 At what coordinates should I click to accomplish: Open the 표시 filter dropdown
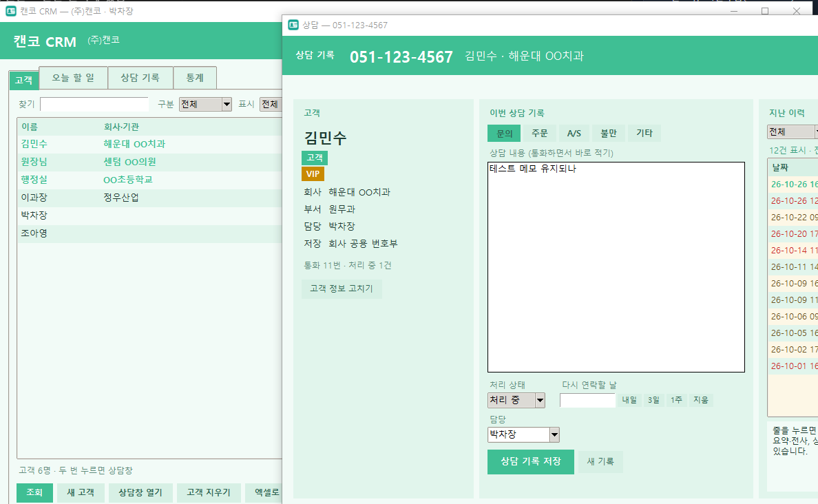(270, 105)
